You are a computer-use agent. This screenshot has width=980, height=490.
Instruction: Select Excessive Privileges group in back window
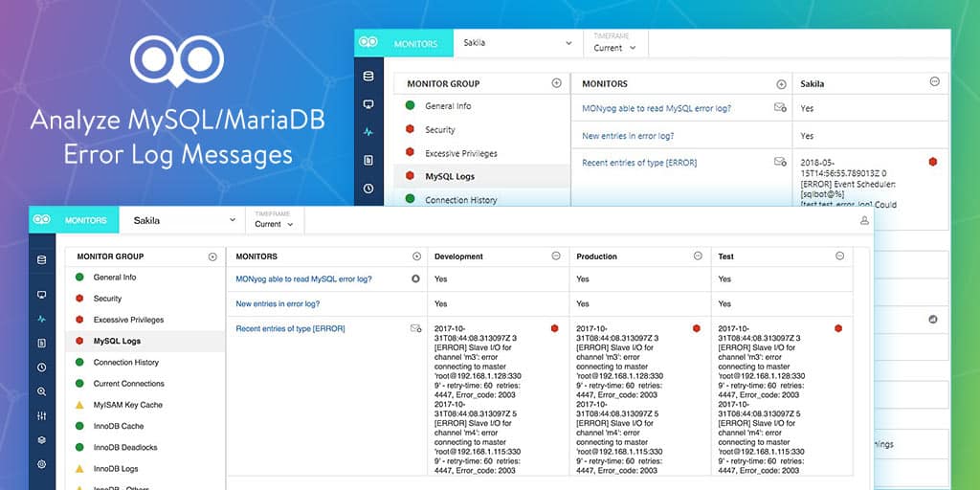point(482,153)
